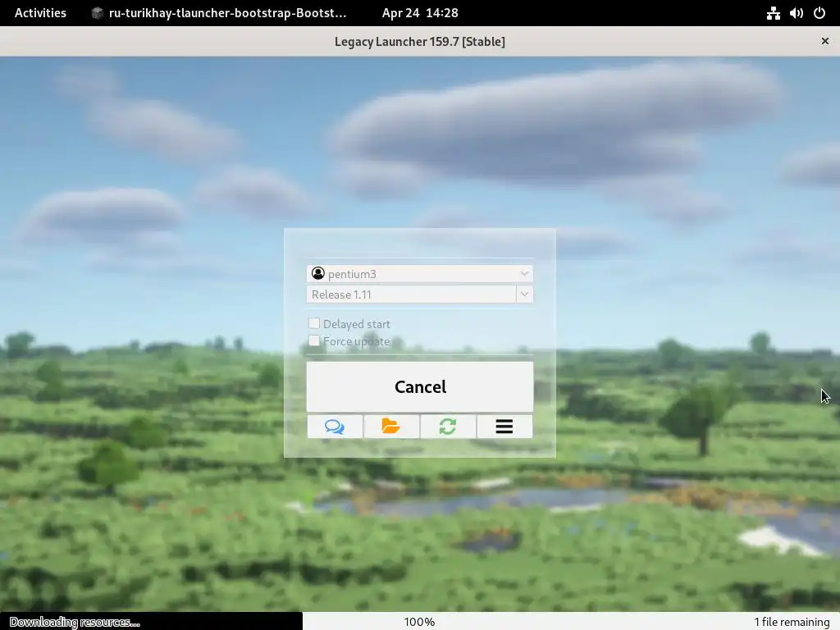The height and width of the screenshot is (630, 840).
Task: Click the Legacy Launcher 159.7 [Stable] title
Action: click(x=419, y=41)
